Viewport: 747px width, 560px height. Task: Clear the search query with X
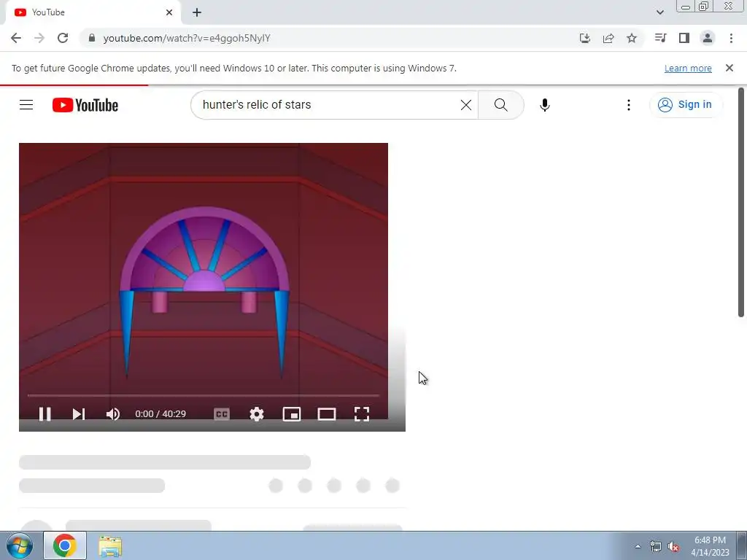(x=466, y=105)
